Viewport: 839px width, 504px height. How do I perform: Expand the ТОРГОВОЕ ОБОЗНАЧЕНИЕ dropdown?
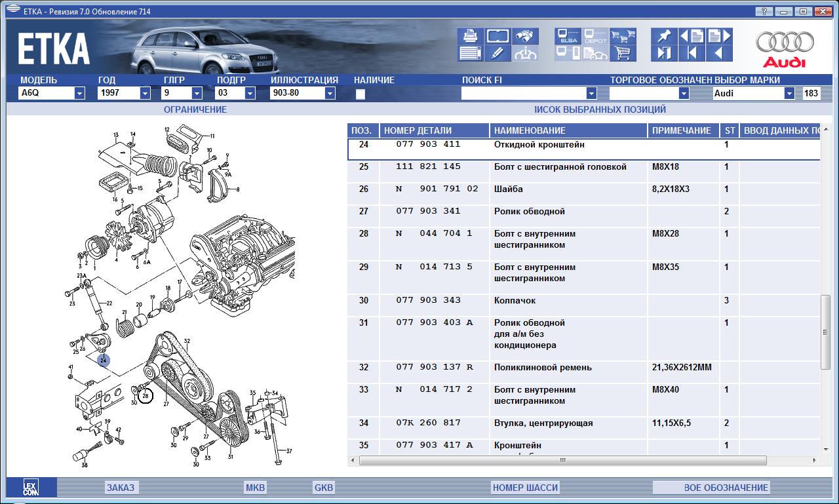684,94
